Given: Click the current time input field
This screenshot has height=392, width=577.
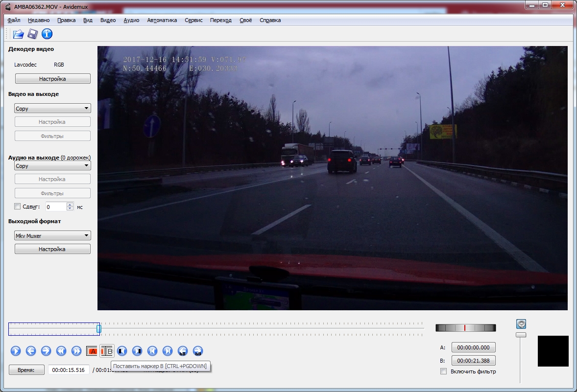Looking at the screenshot, I should [x=69, y=370].
